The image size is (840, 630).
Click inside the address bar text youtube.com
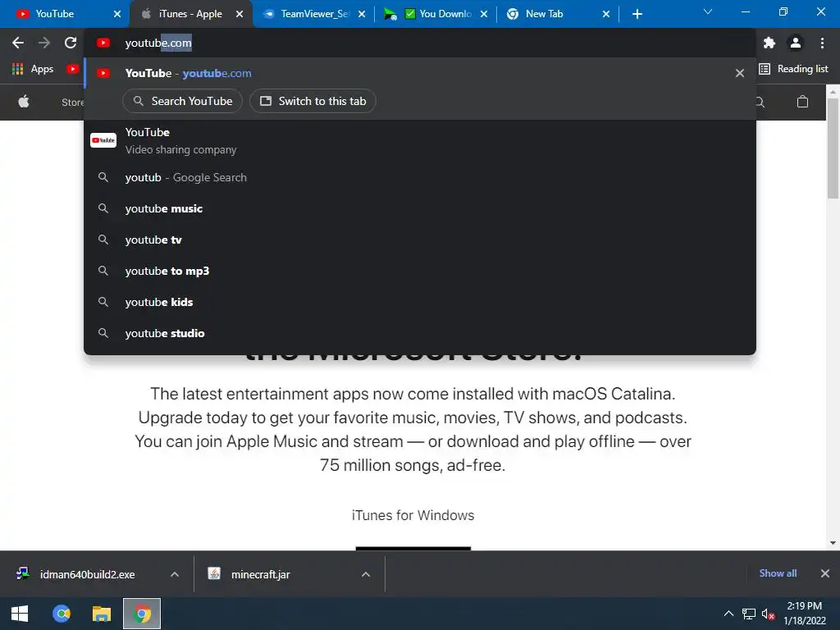coord(158,43)
